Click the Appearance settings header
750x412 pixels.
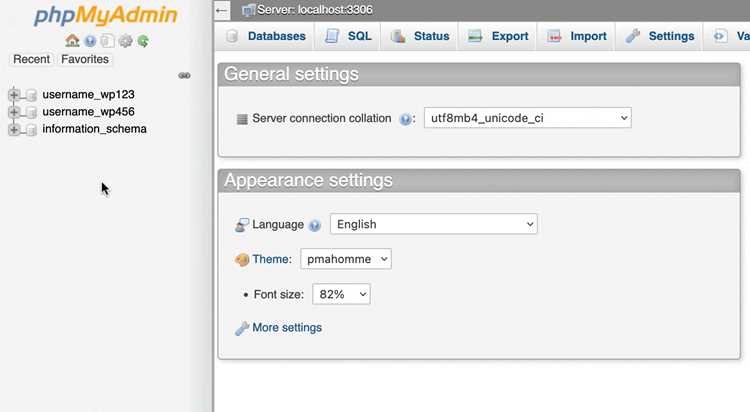(x=479, y=181)
